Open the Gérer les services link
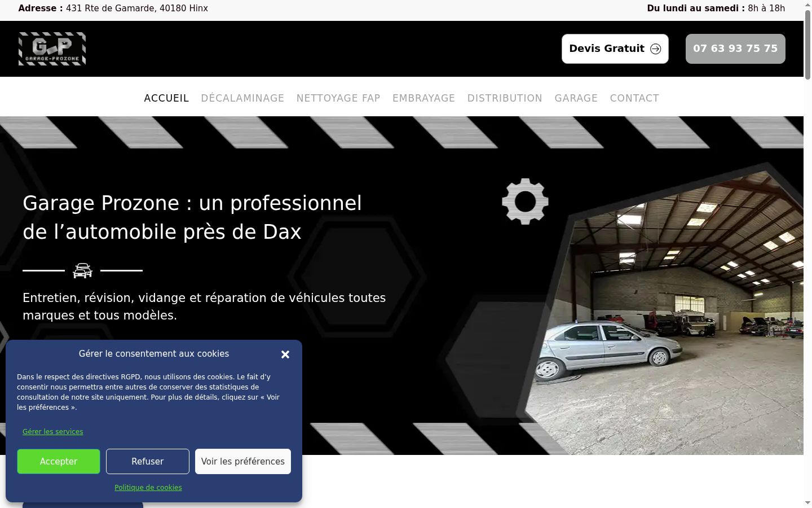 coord(53,432)
